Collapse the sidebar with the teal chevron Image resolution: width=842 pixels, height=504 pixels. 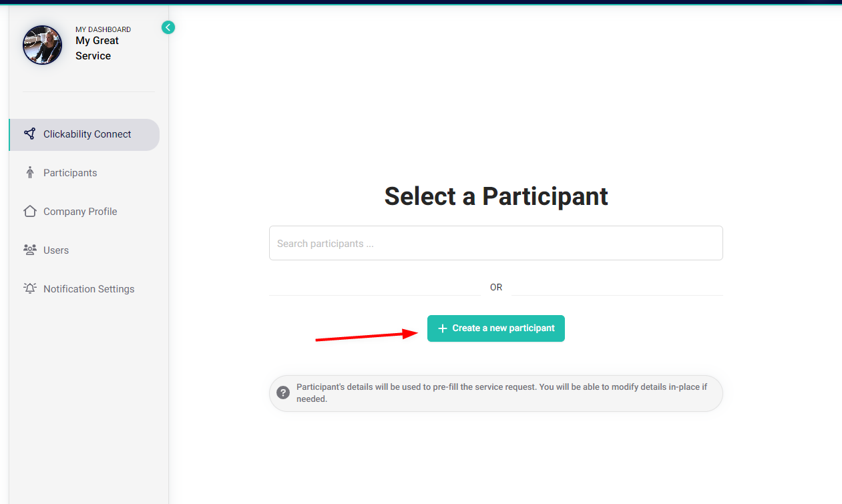168,27
